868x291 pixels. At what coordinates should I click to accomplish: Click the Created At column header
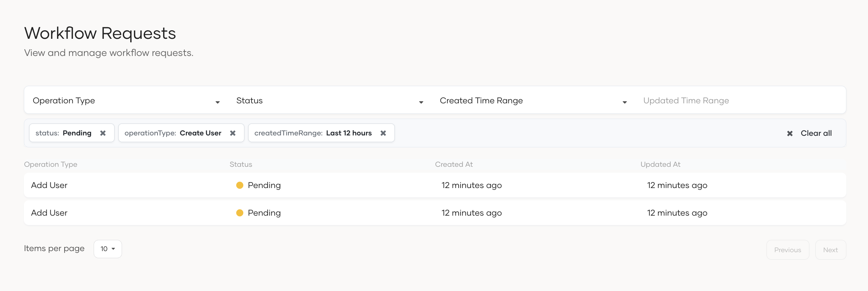tap(454, 165)
